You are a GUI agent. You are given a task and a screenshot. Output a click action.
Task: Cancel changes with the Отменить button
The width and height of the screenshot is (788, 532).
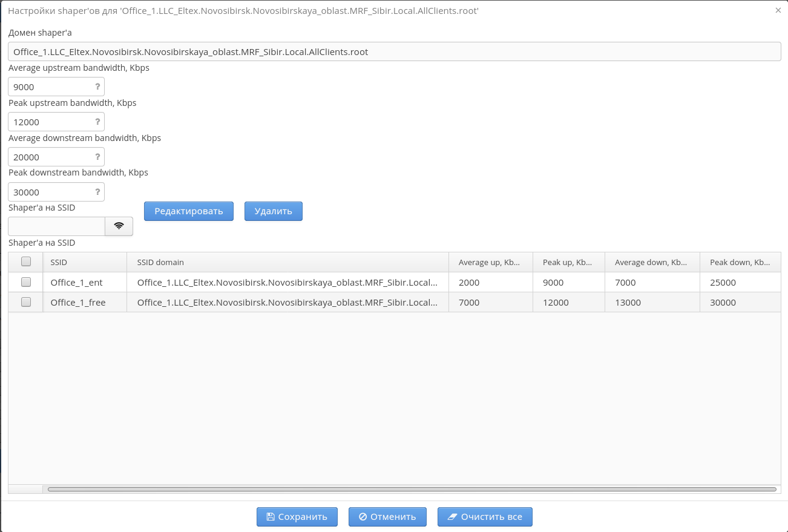[x=387, y=517]
